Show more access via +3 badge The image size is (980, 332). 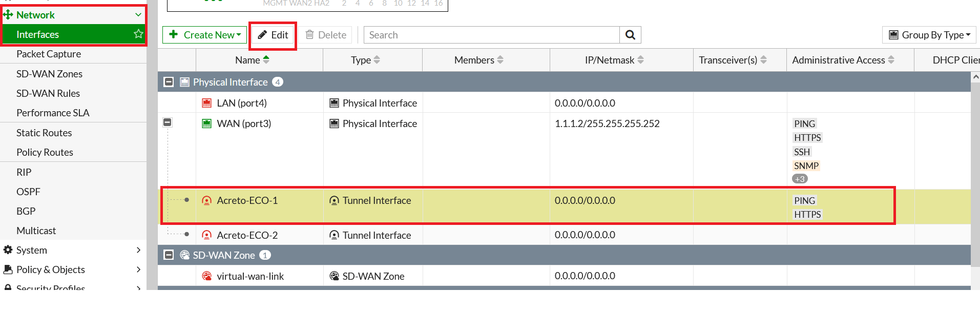800,179
